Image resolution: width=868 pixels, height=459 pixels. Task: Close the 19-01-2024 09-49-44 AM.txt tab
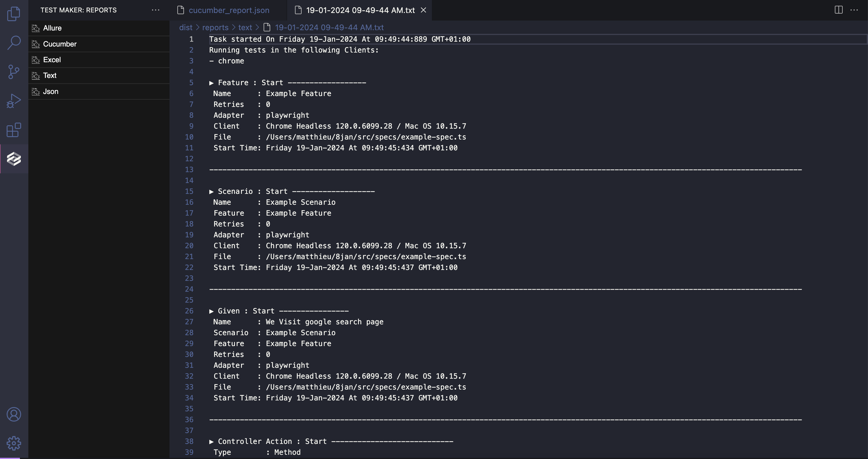point(423,10)
